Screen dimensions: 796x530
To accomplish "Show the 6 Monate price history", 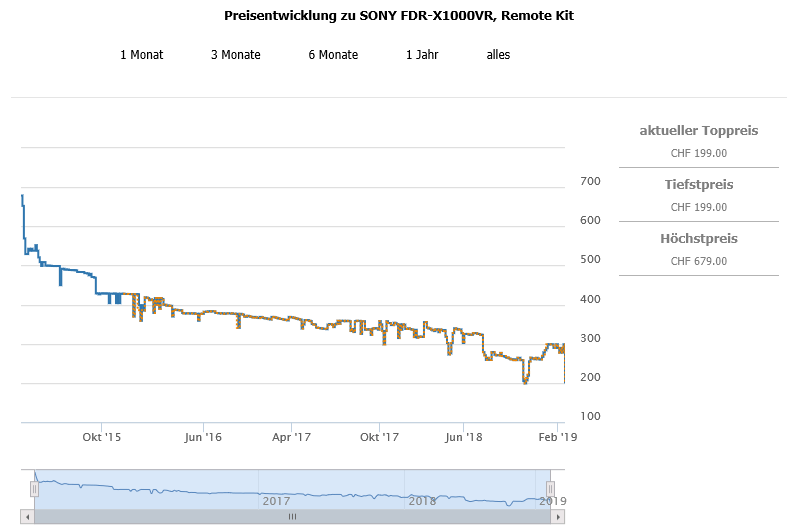I will [x=333, y=55].
